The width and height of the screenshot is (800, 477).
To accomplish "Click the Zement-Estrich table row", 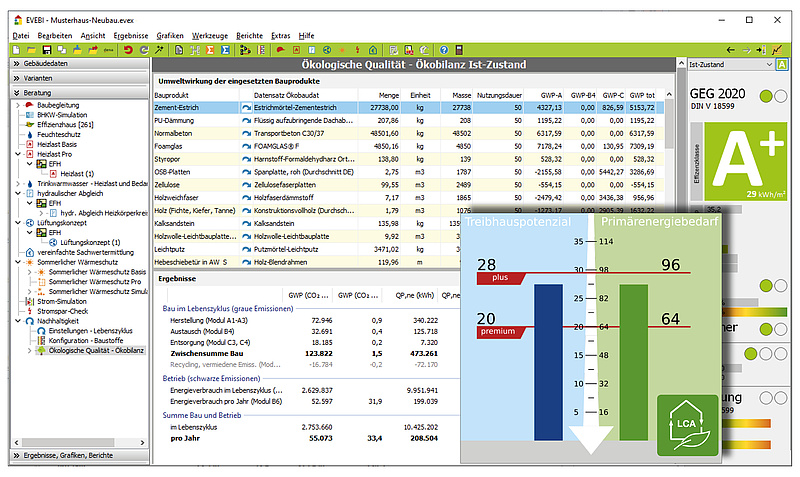I will tap(409, 108).
